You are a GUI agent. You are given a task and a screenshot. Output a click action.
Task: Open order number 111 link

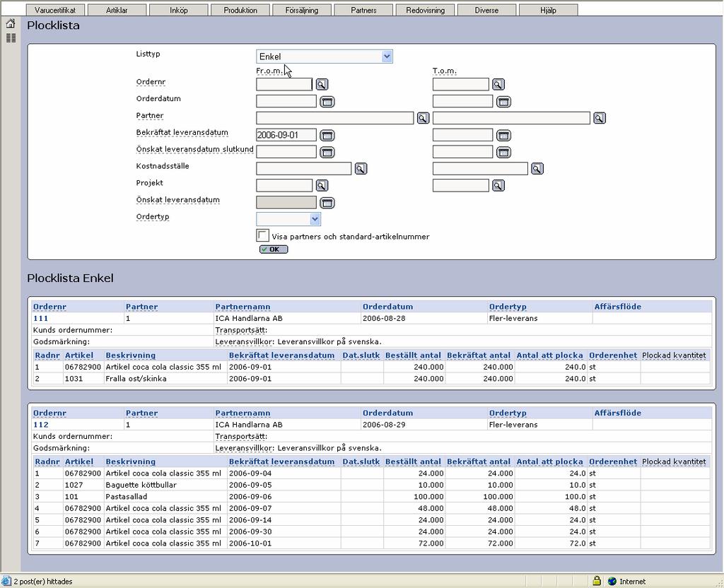(40, 319)
